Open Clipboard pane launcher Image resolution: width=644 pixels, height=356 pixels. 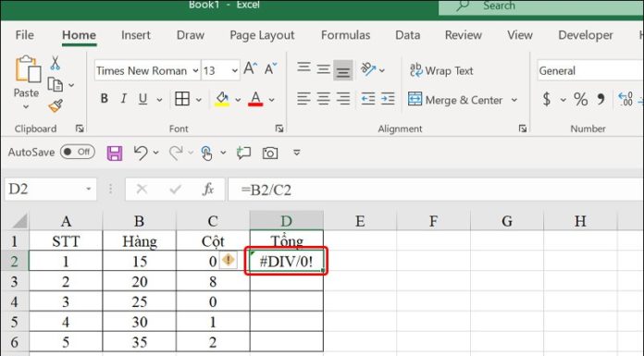[80, 129]
